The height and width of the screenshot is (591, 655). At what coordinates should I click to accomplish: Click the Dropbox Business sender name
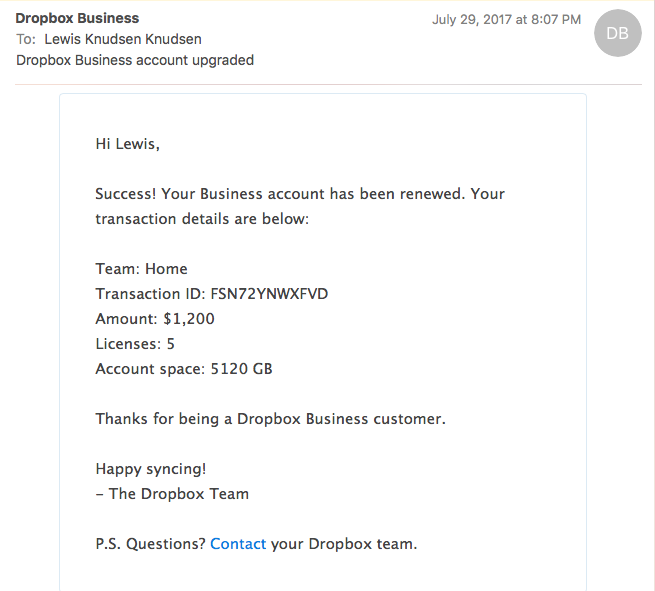pos(77,18)
